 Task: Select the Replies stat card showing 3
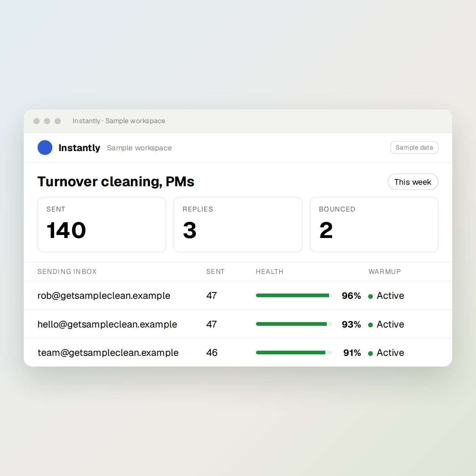point(238,224)
